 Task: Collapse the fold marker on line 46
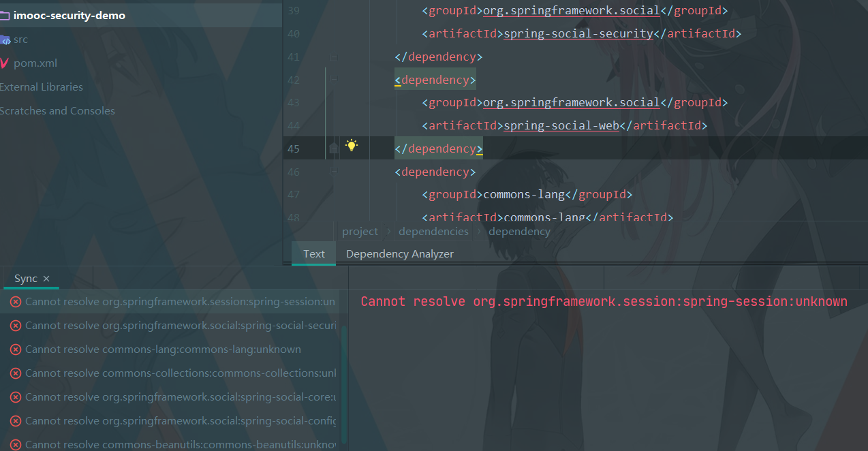click(333, 172)
